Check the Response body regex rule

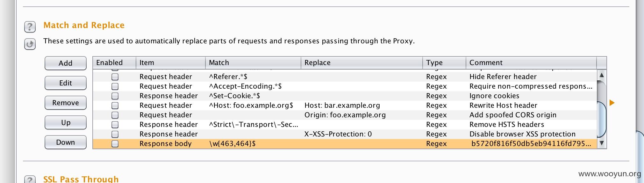[x=115, y=144]
